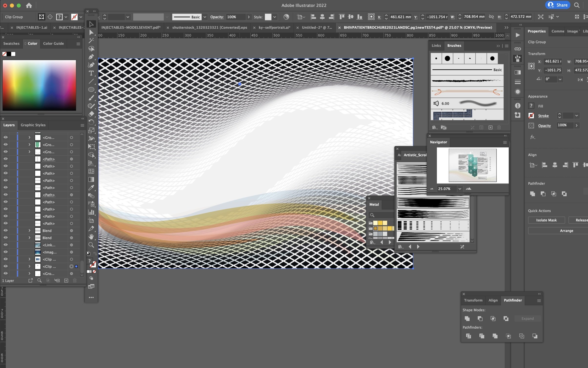Select the Magic Wand tool
This screenshot has height=368, width=588.
91,41
